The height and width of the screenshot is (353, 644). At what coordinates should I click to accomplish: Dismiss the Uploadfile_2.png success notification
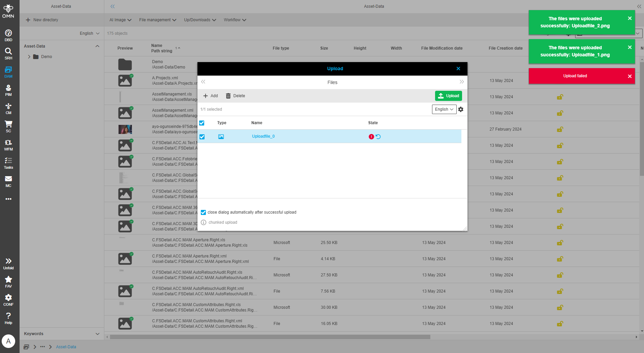[629, 18]
